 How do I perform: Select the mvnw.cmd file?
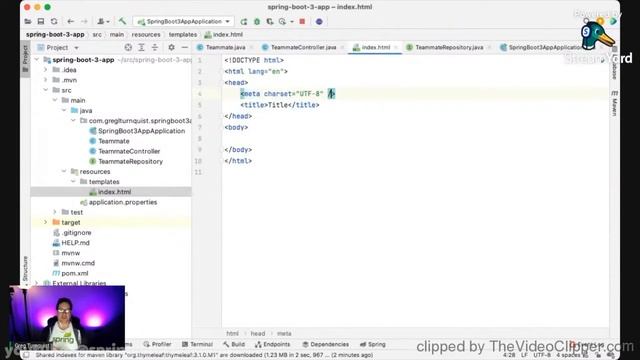[78, 263]
